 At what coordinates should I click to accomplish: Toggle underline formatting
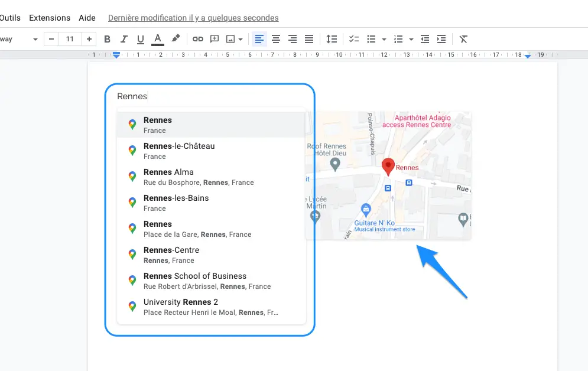click(141, 39)
